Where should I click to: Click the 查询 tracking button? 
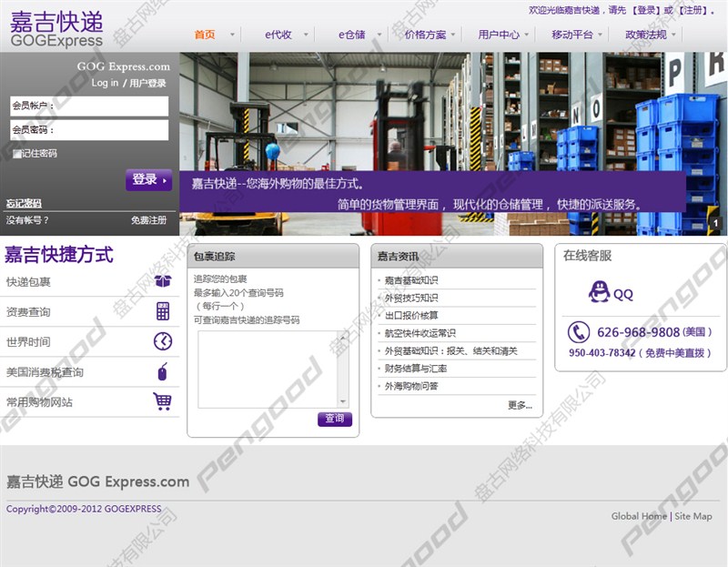click(335, 419)
